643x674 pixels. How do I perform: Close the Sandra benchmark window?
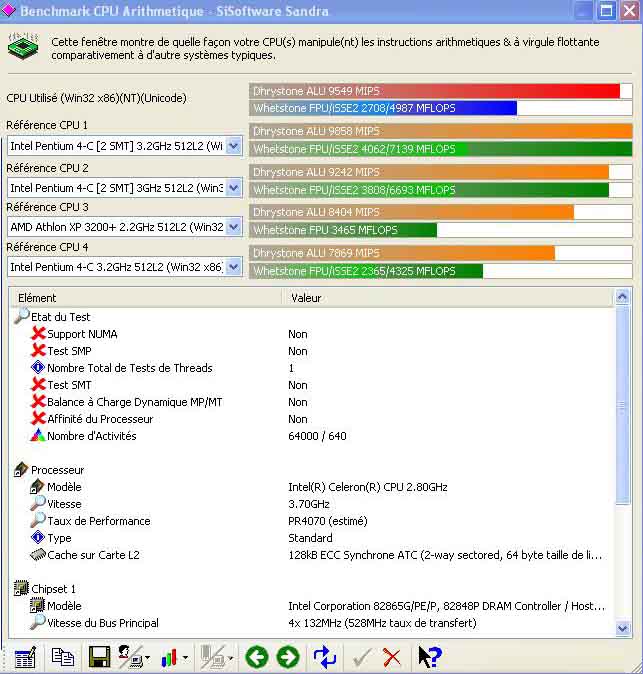coord(630,10)
